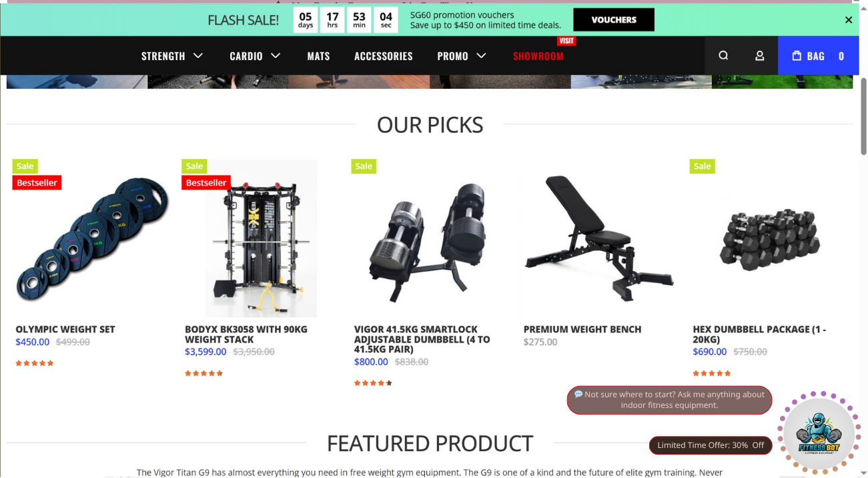Open the shopping bag icon
Viewport: 868px width, 478px height.
click(797, 55)
